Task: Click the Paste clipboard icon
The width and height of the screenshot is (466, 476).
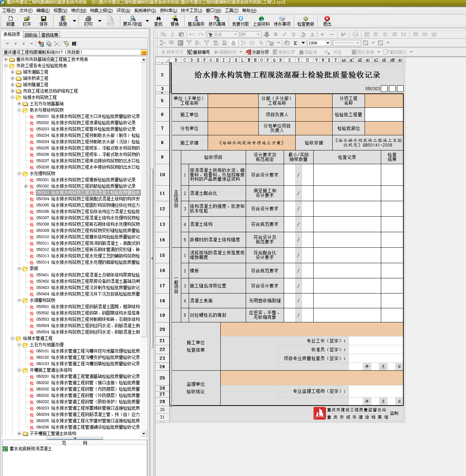Action: point(181,35)
